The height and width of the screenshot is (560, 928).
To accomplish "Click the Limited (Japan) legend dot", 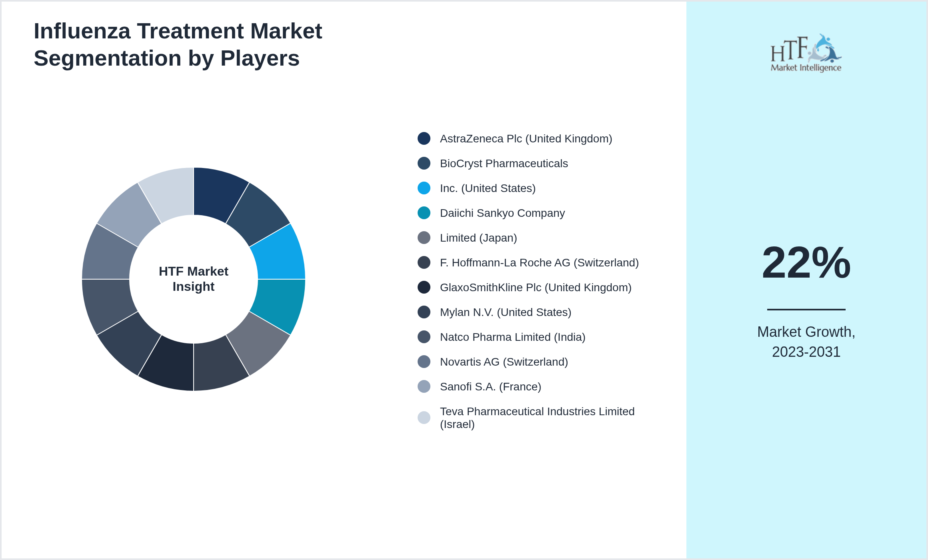I will coord(424,238).
